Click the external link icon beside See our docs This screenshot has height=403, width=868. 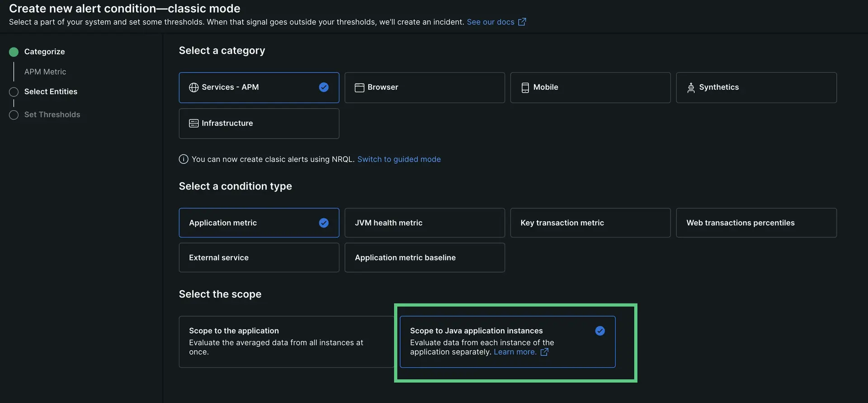click(x=522, y=22)
